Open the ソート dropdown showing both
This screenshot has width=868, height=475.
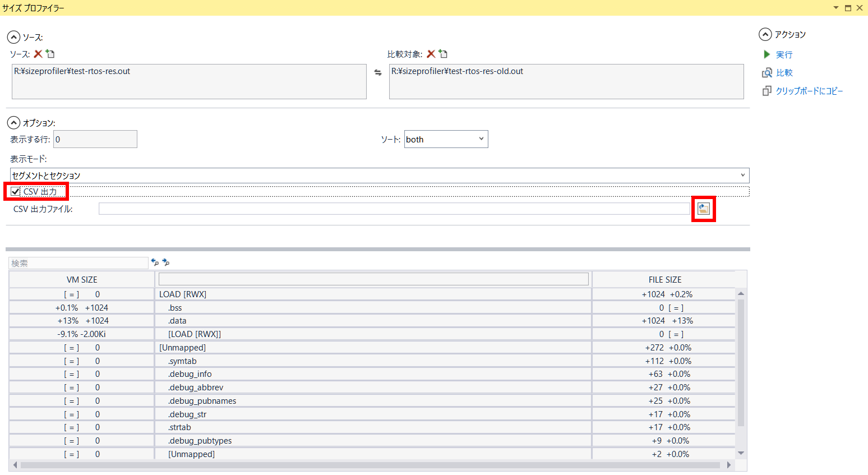(x=446, y=139)
